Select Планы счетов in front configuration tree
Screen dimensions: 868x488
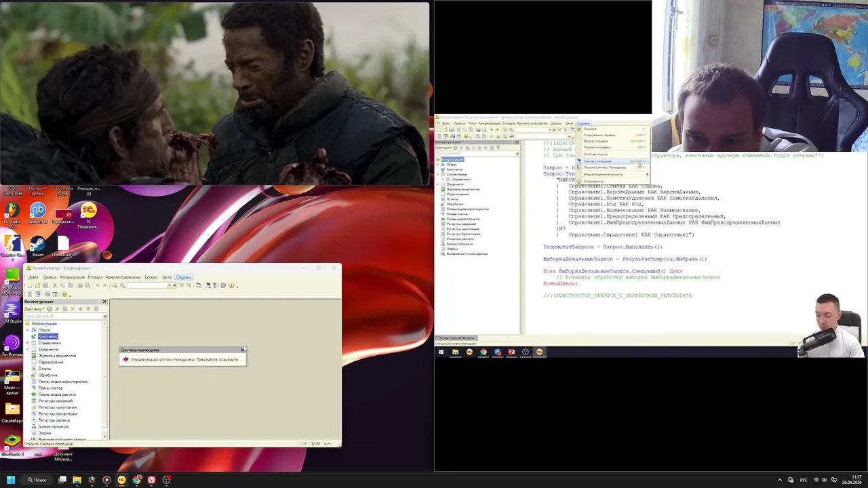pyautogui.click(x=50, y=388)
